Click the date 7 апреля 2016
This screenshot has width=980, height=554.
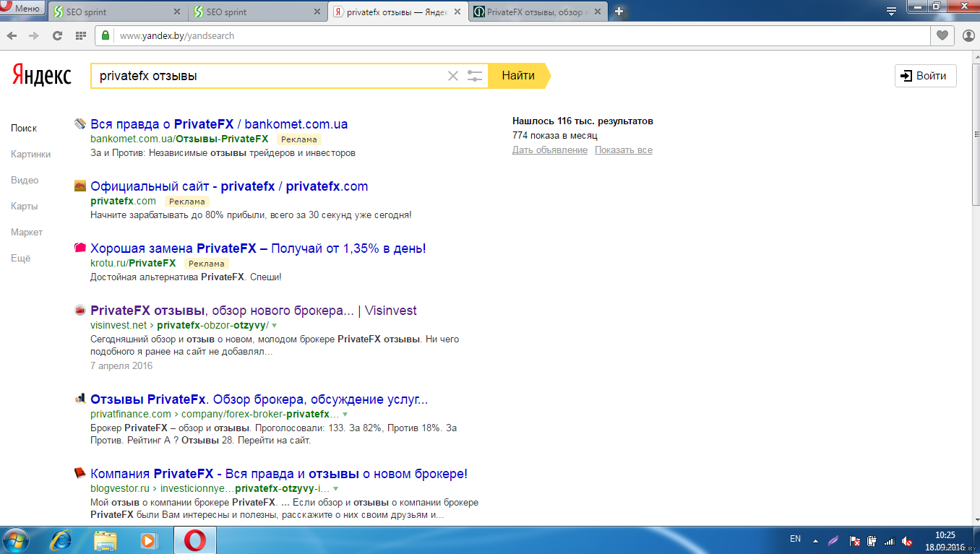[121, 365]
